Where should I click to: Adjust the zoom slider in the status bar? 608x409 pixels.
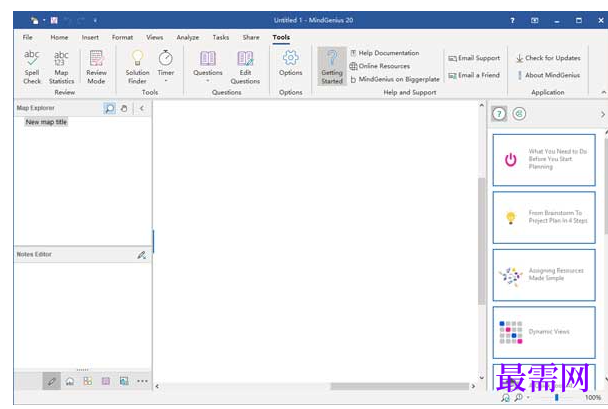pos(556,397)
